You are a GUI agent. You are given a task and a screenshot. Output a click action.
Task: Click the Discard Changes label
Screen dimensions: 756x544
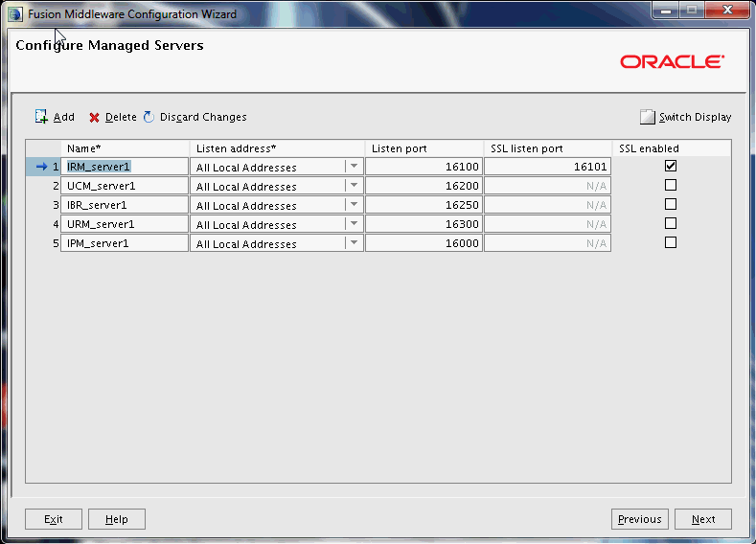(x=203, y=117)
